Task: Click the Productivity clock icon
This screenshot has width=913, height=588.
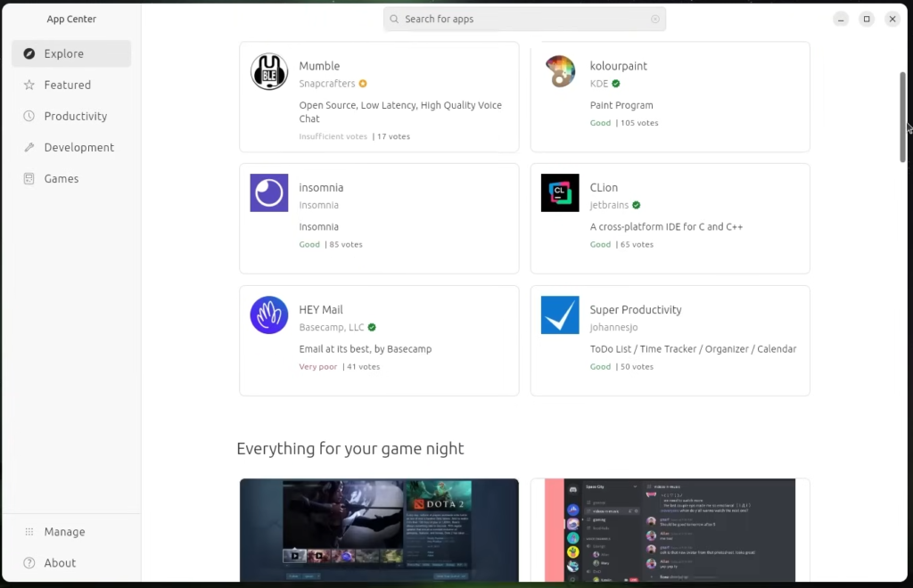Action: point(29,116)
